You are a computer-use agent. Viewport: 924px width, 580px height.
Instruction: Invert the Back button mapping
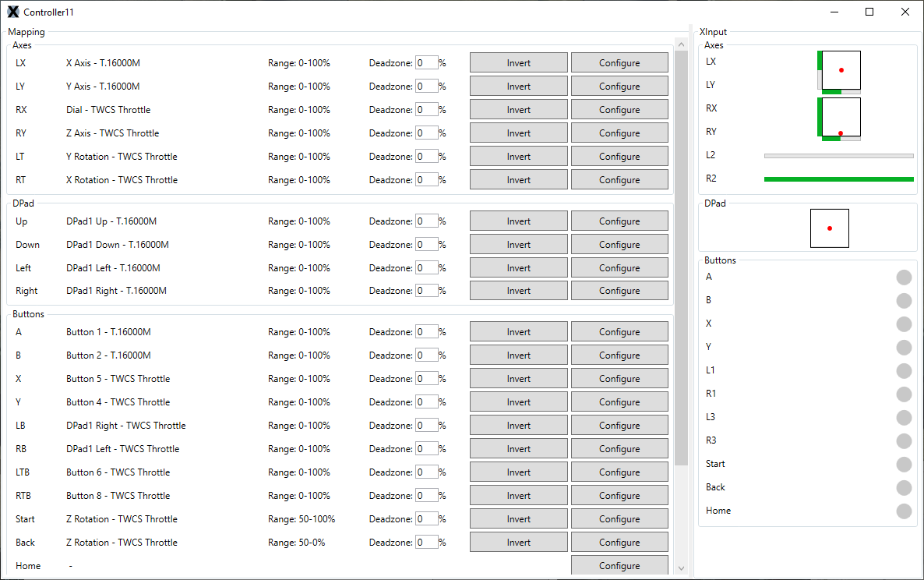click(519, 543)
